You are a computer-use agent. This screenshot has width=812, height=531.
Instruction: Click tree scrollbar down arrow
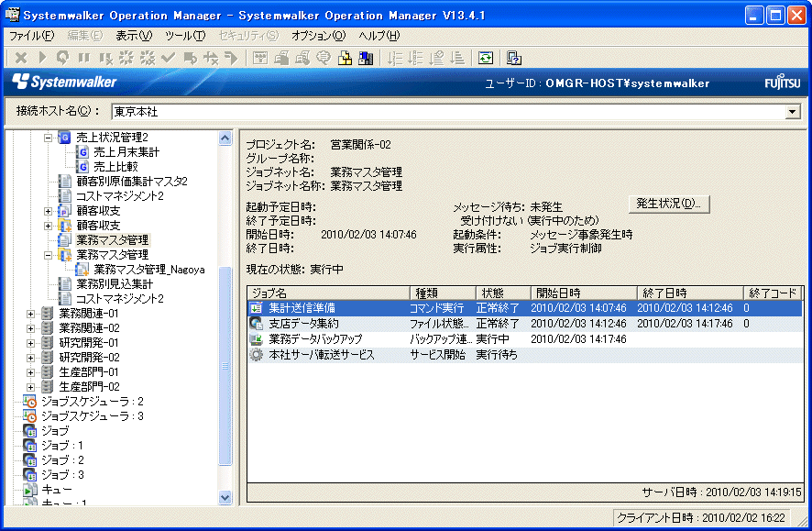[x=225, y=498]
